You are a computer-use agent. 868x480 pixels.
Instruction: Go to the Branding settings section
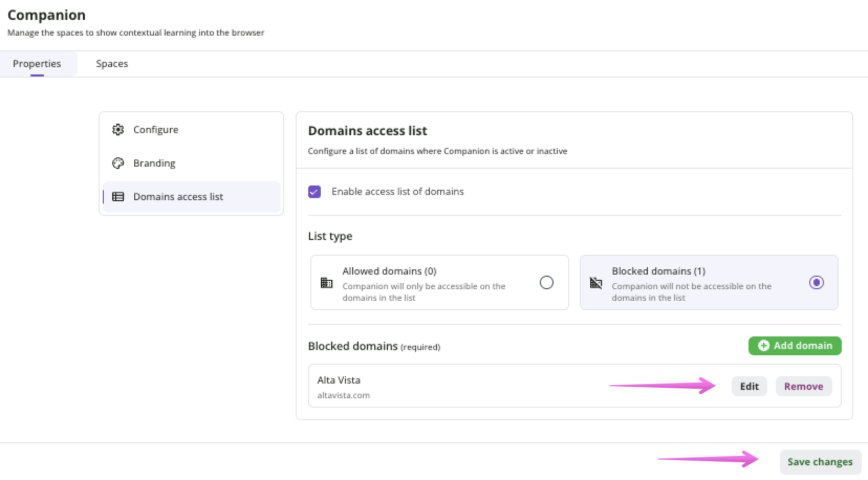coord(154,163)
